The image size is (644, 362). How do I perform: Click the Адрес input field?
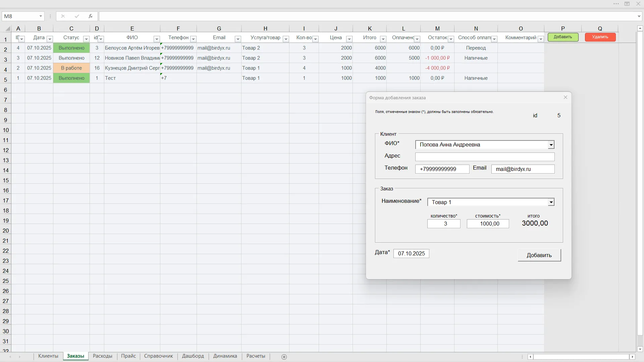[x=485, y=157]
